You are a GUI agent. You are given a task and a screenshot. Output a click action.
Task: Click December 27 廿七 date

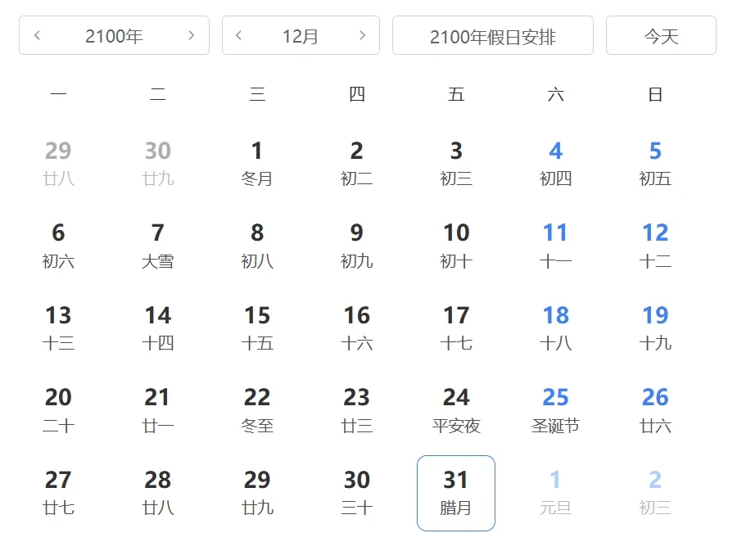coord(58,493)
